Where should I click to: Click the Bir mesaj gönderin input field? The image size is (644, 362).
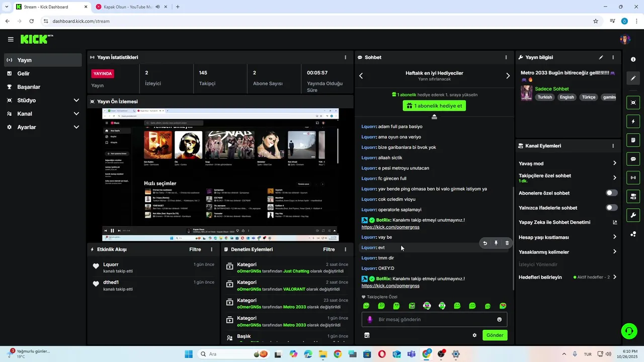click(434, 319)
